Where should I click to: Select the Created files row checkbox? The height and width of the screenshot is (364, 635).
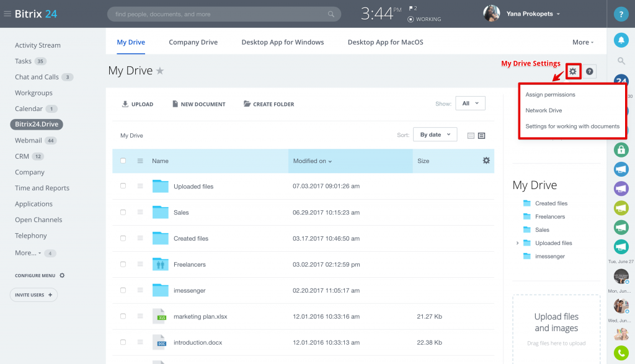pyautogui.click(x=123, y=238)
